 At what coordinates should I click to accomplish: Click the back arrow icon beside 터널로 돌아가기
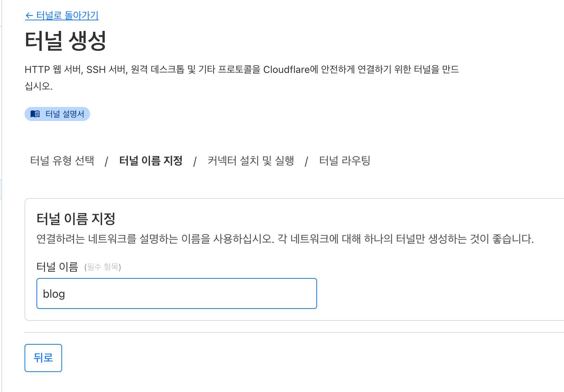point(29,16)
